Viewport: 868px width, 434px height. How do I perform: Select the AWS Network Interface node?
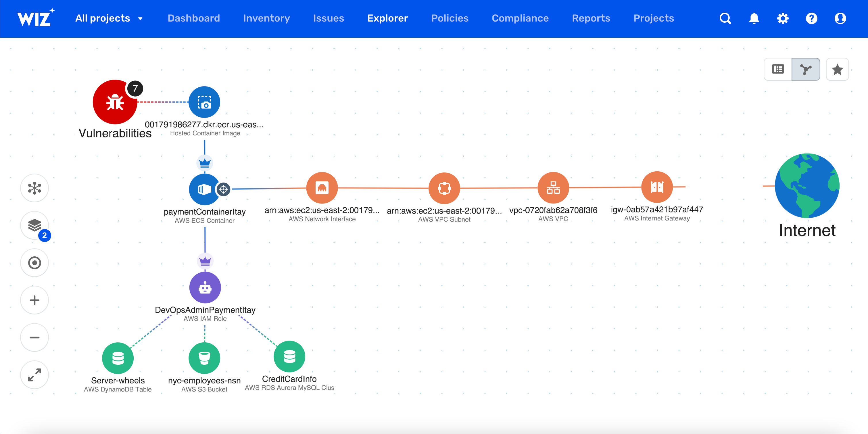coord(322,188)
